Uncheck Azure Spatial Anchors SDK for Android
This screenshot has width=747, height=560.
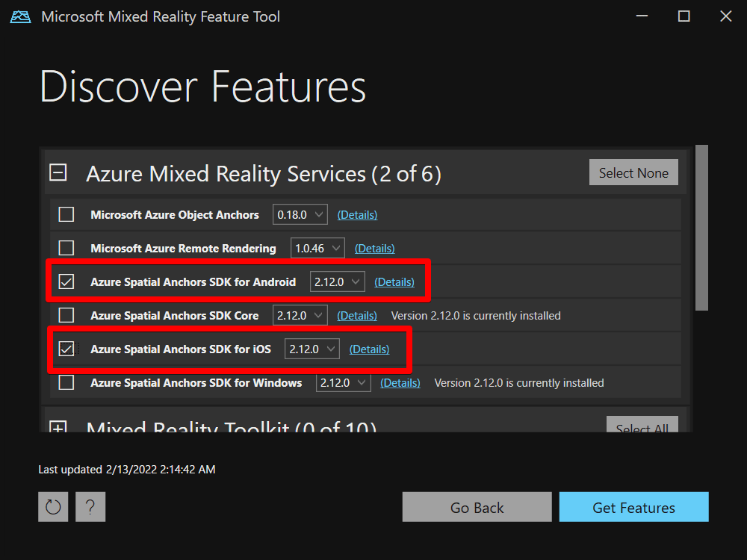coord(66,281)
